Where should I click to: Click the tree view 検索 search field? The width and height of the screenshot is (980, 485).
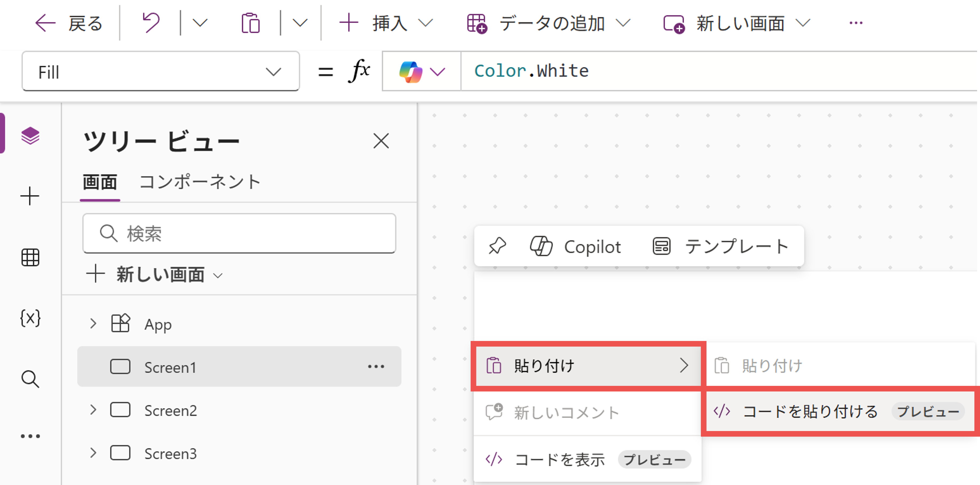click(x=240, y=233)
